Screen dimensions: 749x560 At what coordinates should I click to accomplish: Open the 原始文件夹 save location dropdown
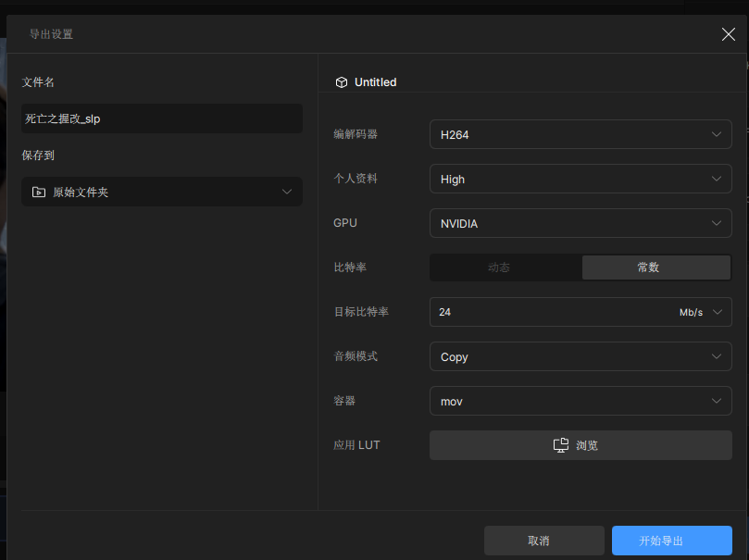(x=162, y=192)
